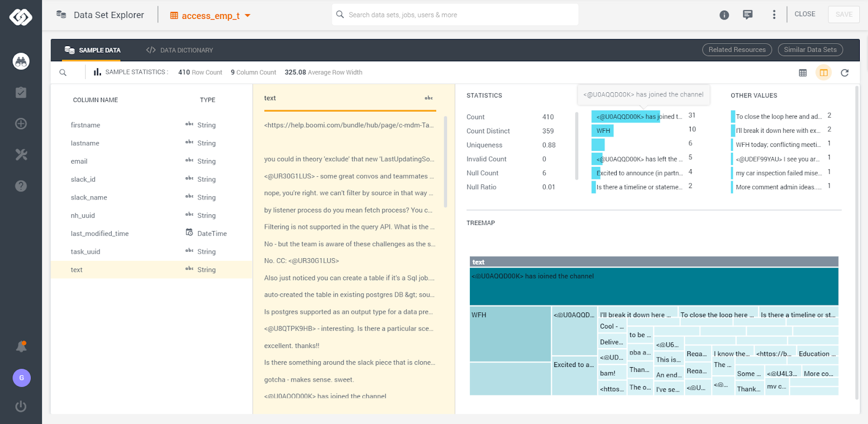Select the slack_id column row

pyautogui.click(x=151, y=179)
